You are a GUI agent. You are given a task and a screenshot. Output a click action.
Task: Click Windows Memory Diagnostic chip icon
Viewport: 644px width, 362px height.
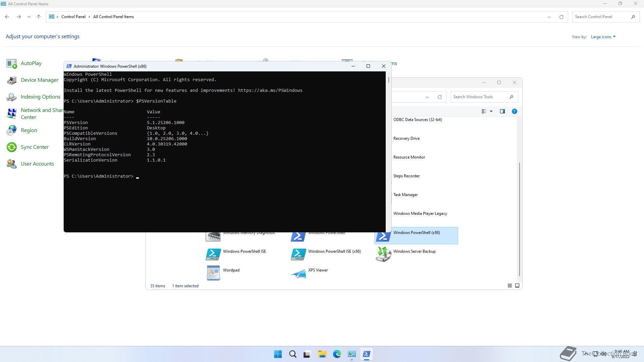coord(213,237)
